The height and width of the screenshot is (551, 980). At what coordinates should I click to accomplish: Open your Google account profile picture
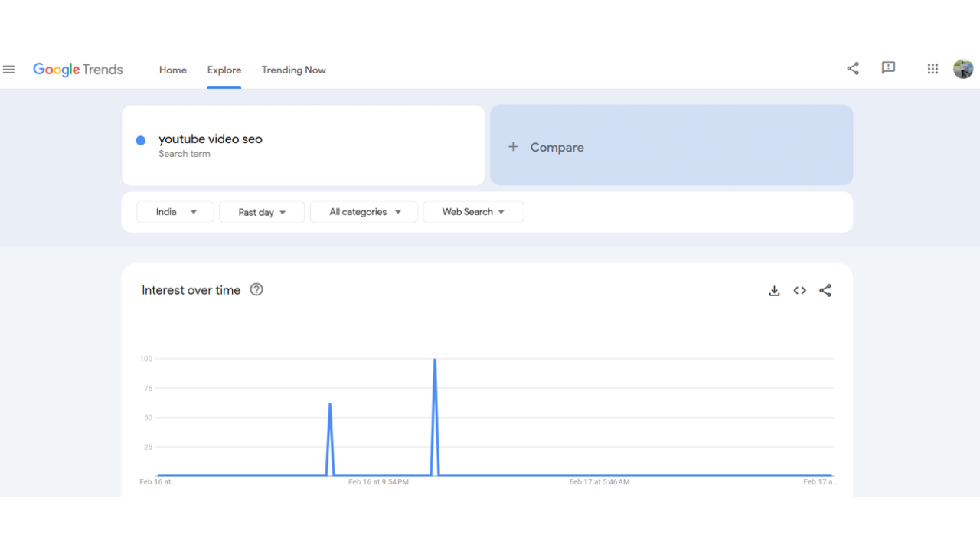tap(962, 68)
